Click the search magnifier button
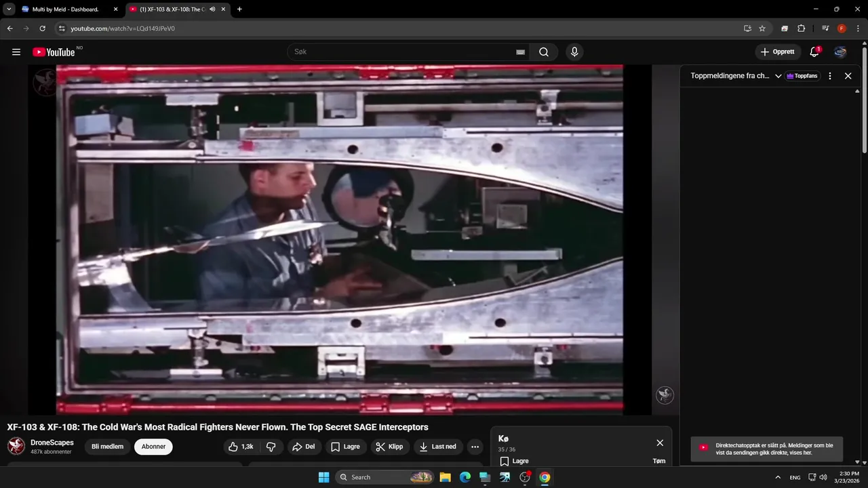This screenshot has height=488, width=868. pos(544,52)
